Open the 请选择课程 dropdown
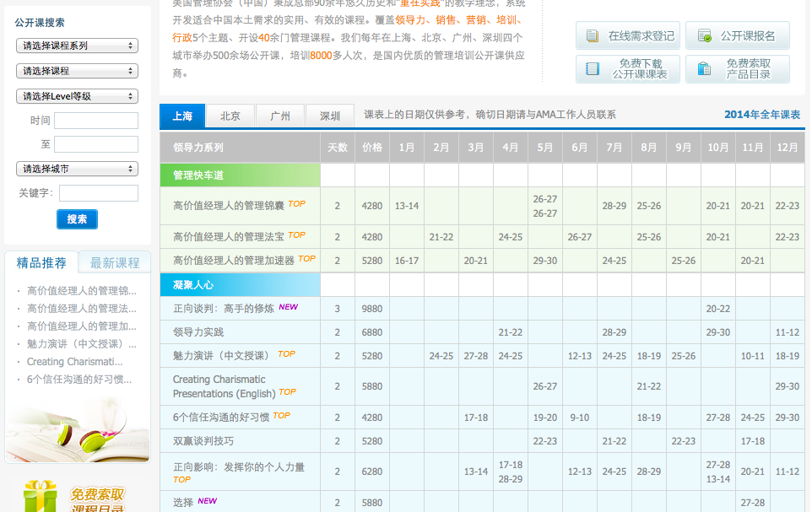The width and height of the screenshot is (812, 512). click(77, 71)
